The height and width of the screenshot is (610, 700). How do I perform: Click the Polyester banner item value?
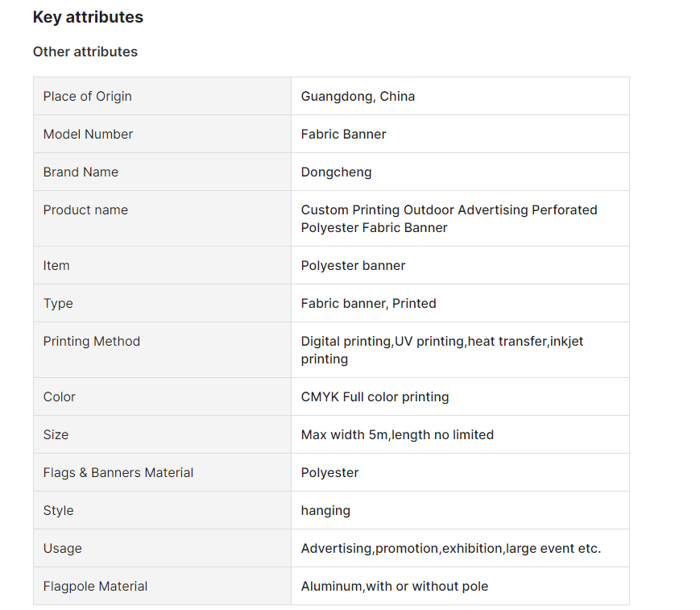(353, 266)
